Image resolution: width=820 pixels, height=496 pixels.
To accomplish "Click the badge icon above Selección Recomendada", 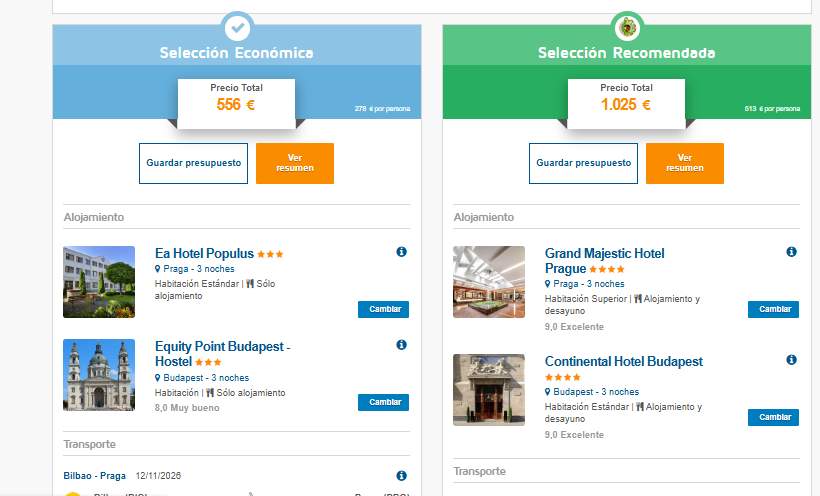I will click(627, 28).
